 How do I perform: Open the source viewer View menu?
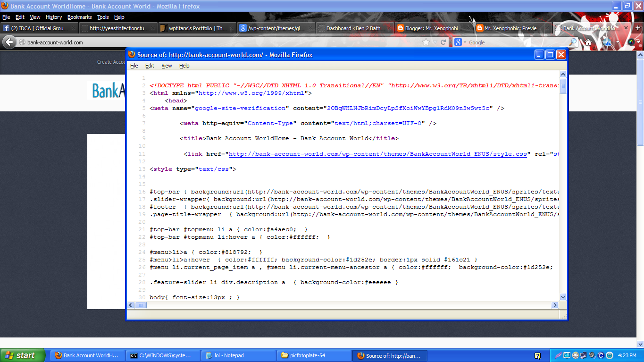pyautogui.click(x=167, y=66)
